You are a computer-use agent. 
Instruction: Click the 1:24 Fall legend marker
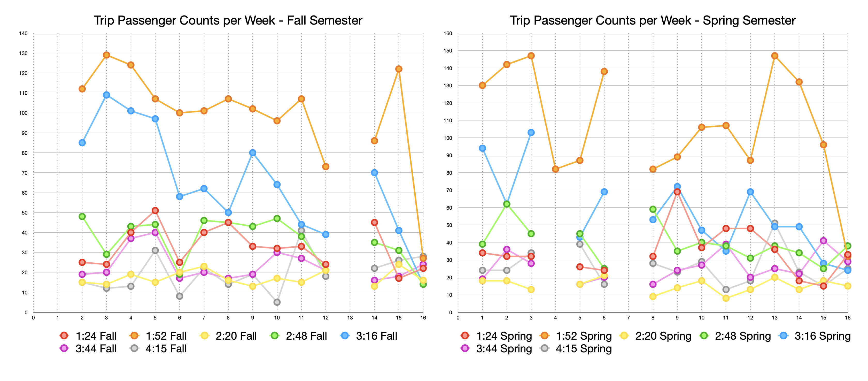[64, 336]
